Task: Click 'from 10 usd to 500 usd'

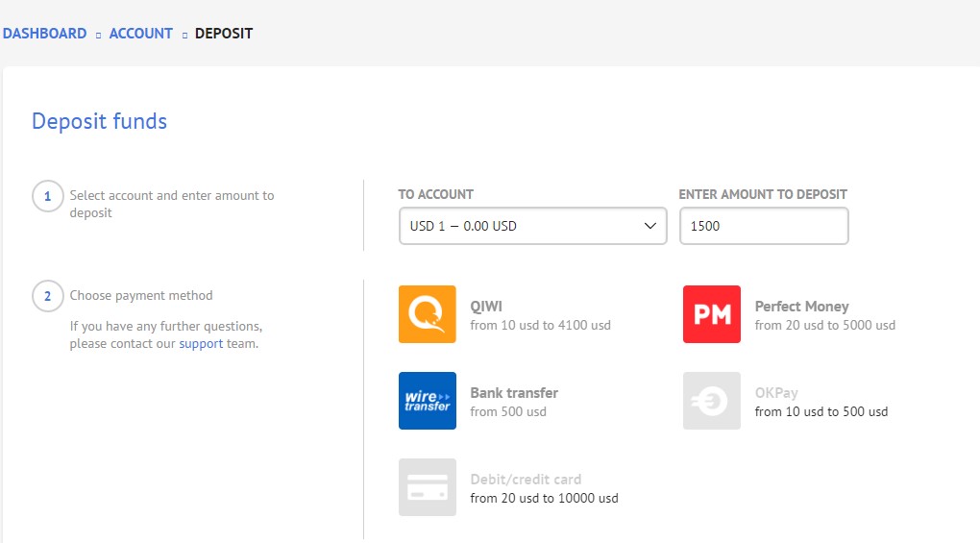Action: [x=821, y=411]
